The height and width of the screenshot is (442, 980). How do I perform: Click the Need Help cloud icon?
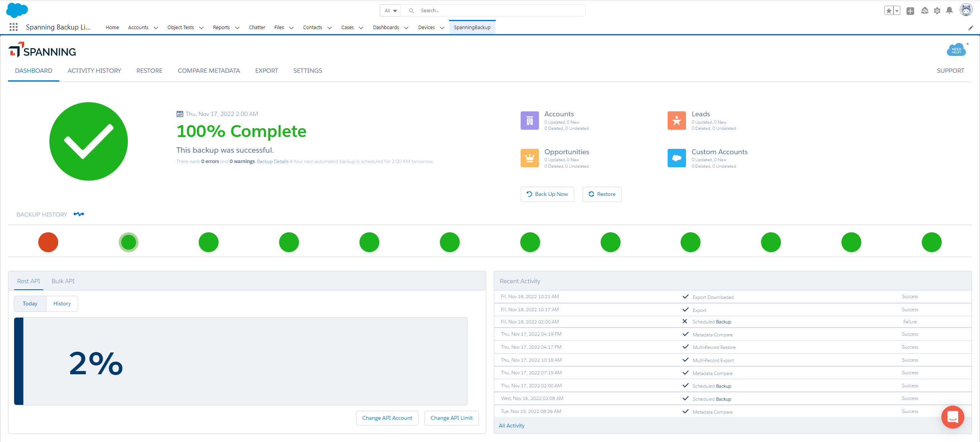click(x=956, y=50)
